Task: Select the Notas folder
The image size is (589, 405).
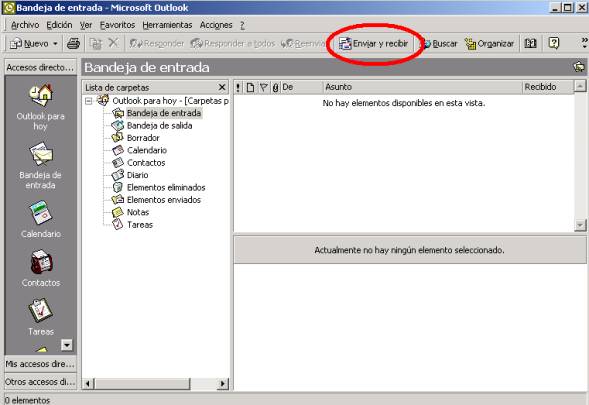Action: click(x=131, y=212)
